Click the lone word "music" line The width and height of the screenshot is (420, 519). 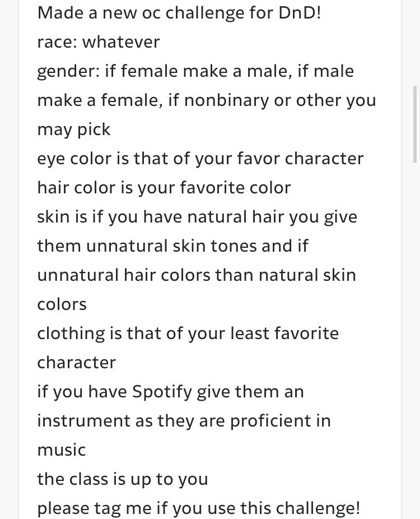(x=62, y=450)
